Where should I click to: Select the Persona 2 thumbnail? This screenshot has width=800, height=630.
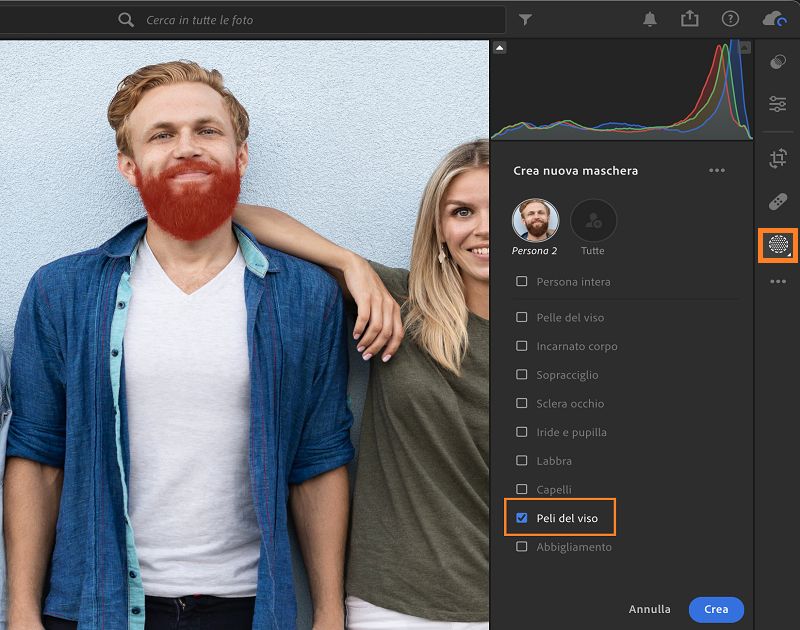click(535, 221)
